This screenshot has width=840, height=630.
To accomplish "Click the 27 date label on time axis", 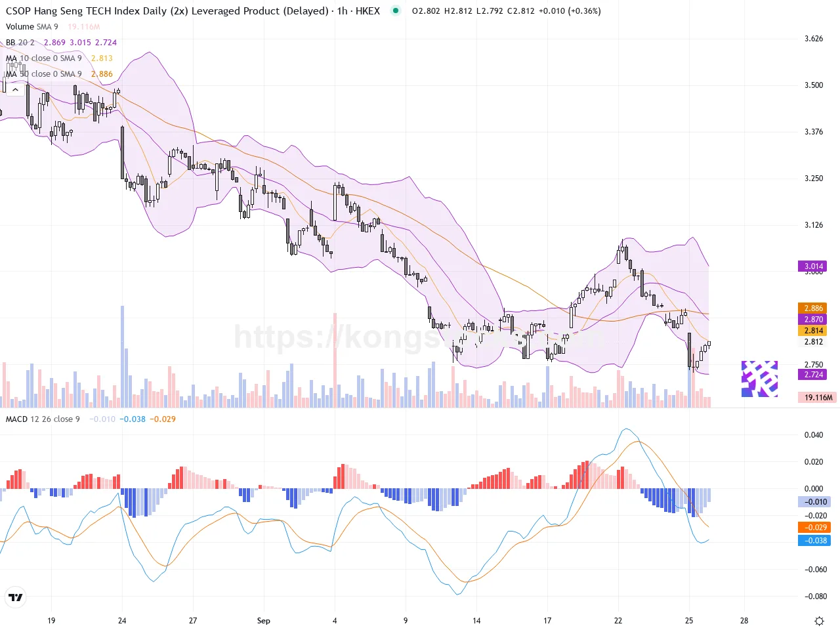I will point(193,621).
